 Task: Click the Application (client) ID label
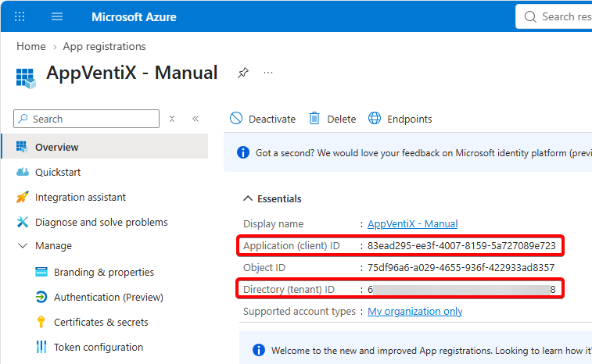point(291,246)
